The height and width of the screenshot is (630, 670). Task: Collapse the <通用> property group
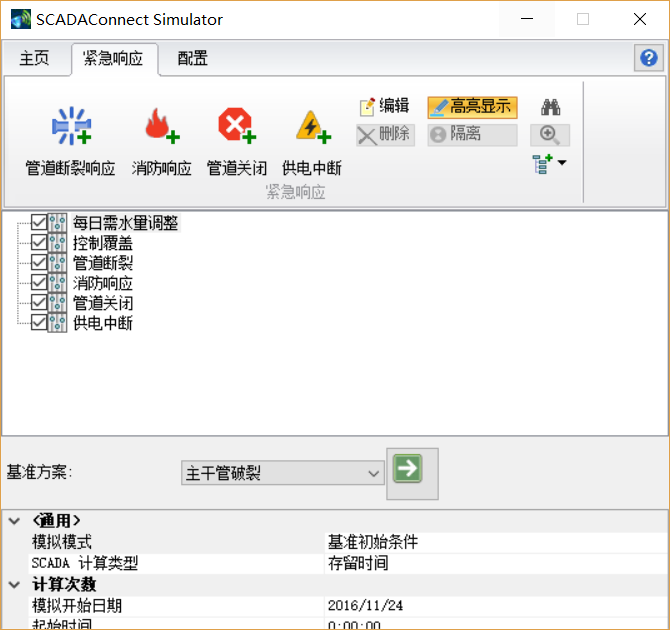click(x=15, y=521)
